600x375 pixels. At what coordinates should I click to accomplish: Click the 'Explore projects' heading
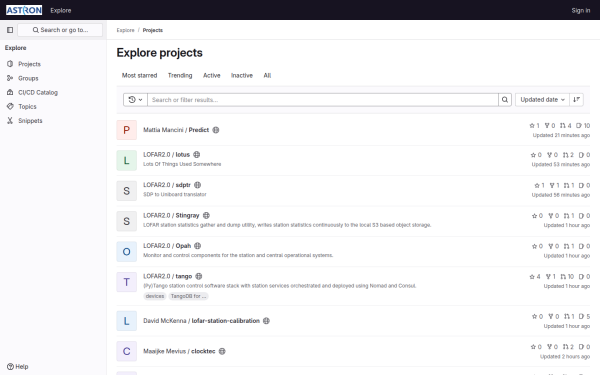click(160, 53)
